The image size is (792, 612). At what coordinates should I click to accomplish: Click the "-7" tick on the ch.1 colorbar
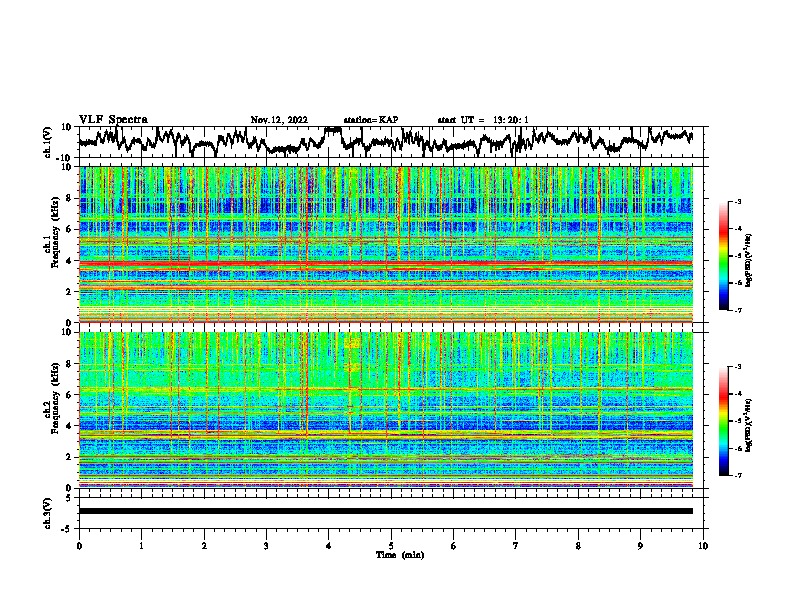[737, 310]
